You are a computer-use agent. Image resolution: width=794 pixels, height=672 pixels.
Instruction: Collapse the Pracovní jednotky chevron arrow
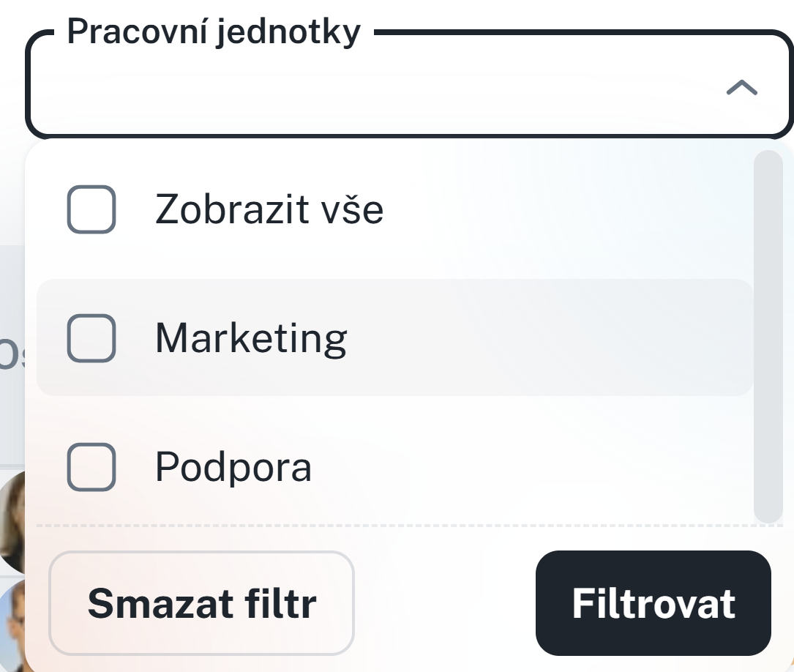741,89
